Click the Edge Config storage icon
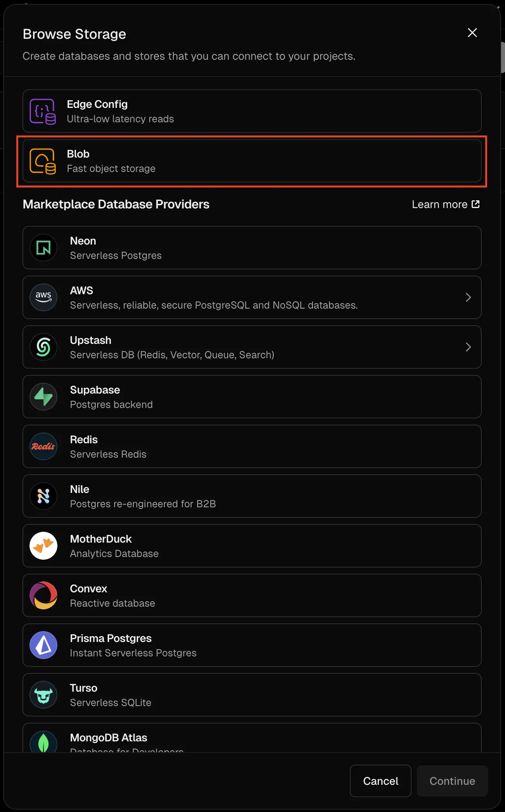Viewport: 505px width, 812px height. [x=43, y=111]
